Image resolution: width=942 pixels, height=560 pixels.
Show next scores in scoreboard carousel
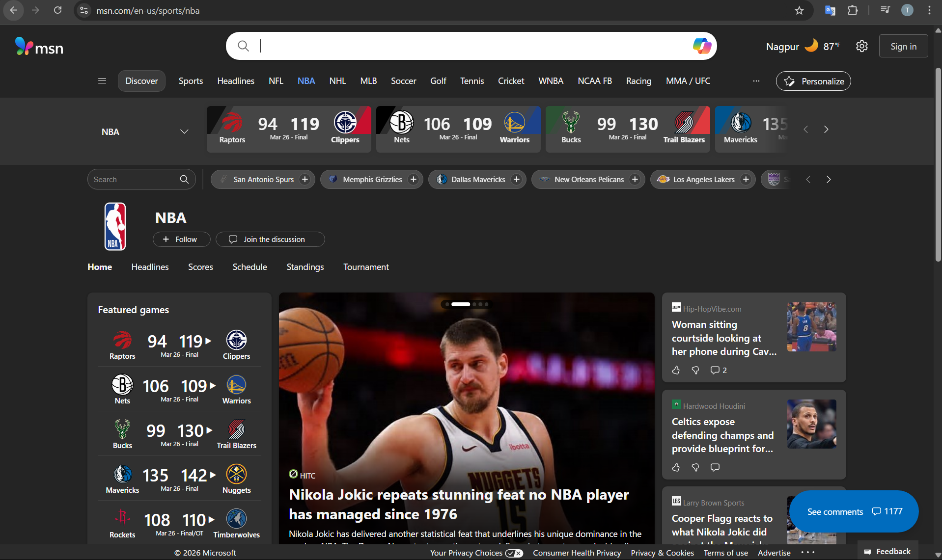(826, 130)
